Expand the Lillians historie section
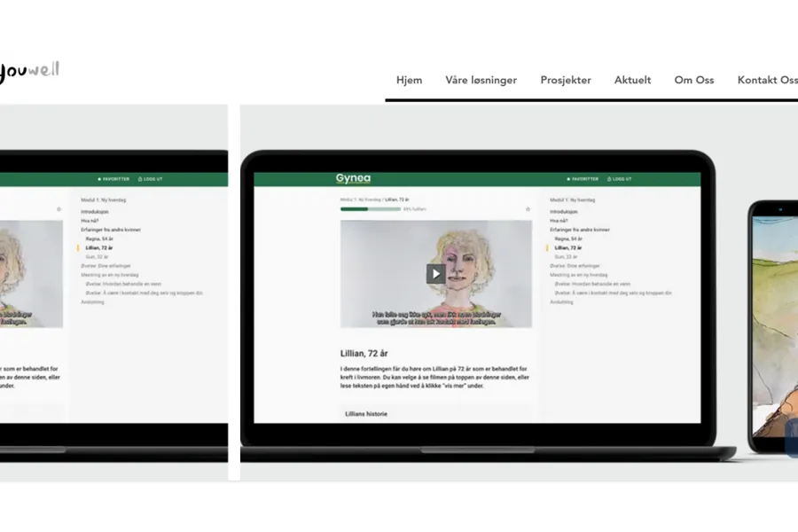 click(x=366, y=414)
